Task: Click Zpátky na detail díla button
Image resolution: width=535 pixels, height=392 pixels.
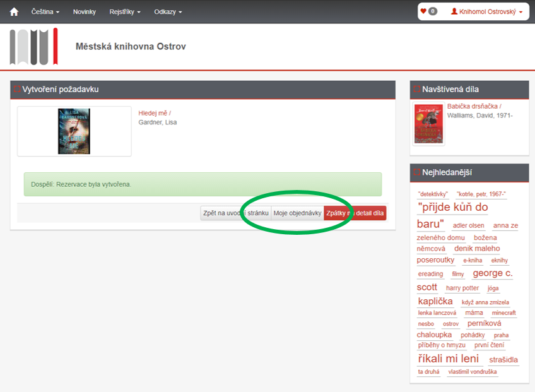Action: click(x=355, y=213)
